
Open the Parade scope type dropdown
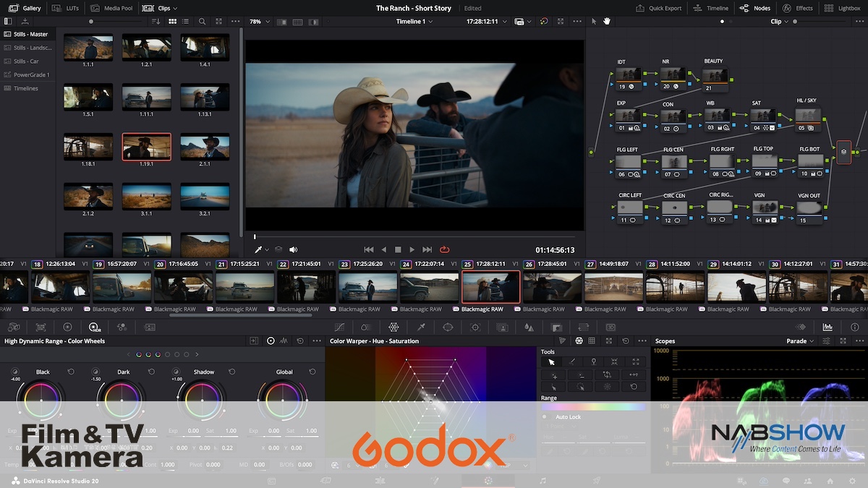800,341
